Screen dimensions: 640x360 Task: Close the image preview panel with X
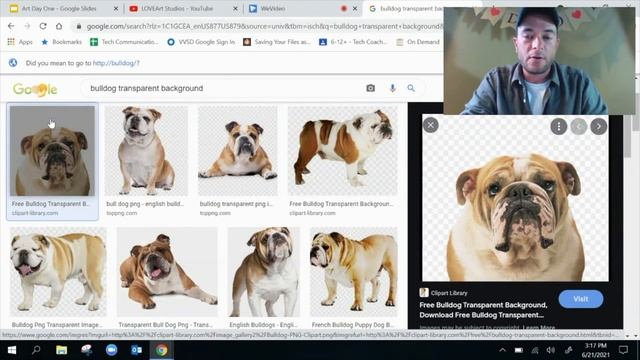point(430,125)
